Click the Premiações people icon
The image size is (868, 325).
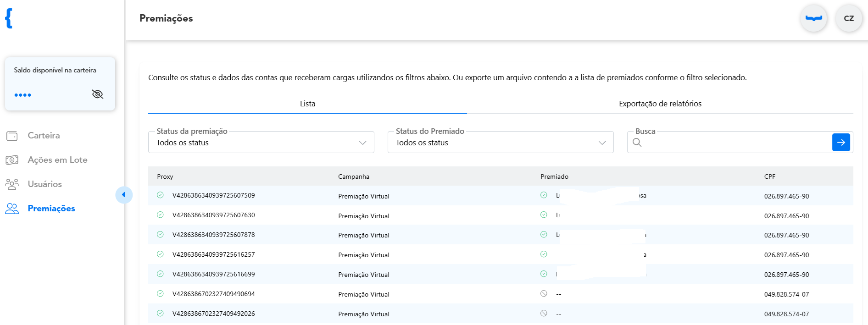(12, 209)
